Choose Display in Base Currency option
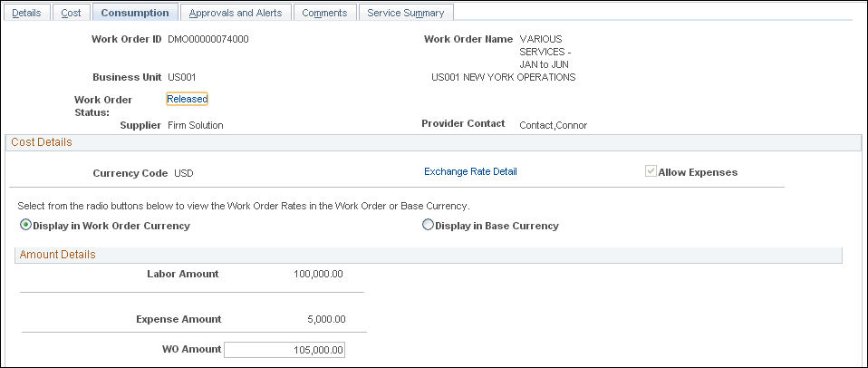The image size is (868, 368). [428, 225]
